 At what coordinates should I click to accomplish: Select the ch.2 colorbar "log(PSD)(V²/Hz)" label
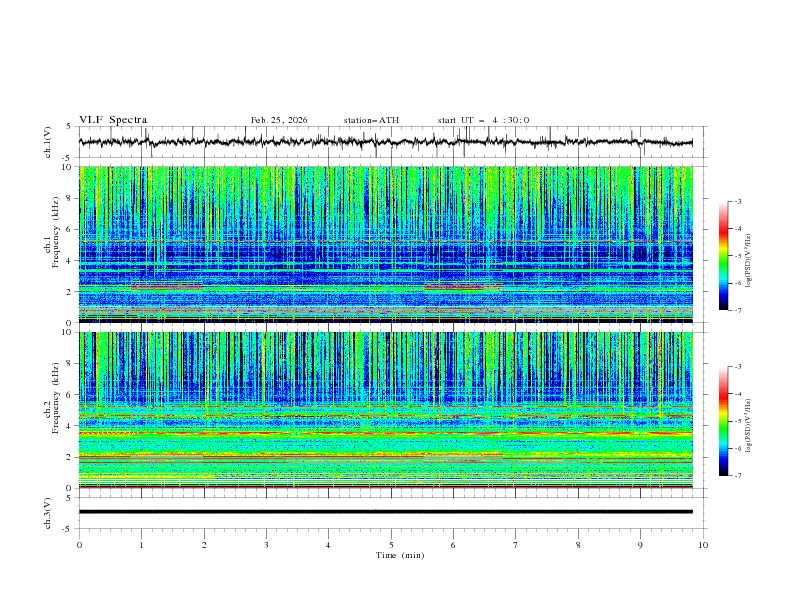(748, 425)
